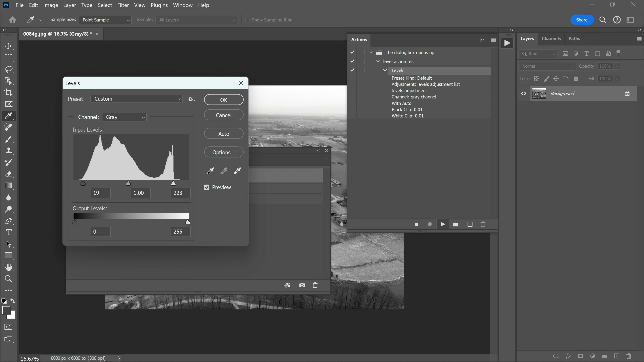
Task: Switch to the Channels tab
Action: point(551,38)
